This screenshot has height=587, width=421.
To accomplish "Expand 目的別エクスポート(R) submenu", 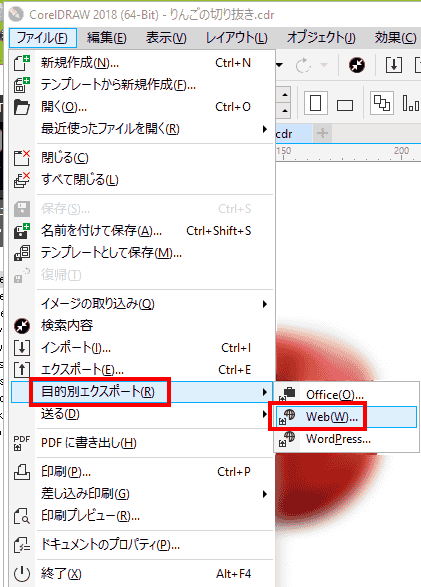I will 142,392.
